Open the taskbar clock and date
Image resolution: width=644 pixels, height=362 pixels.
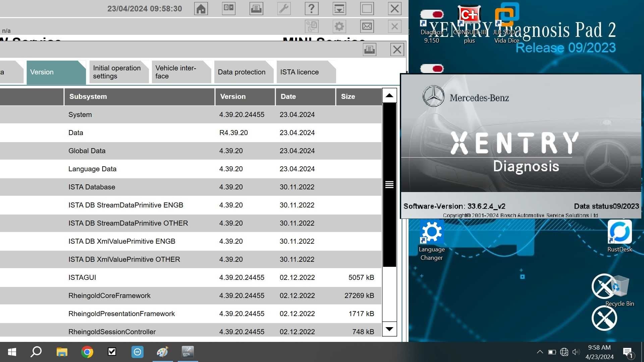599,352
